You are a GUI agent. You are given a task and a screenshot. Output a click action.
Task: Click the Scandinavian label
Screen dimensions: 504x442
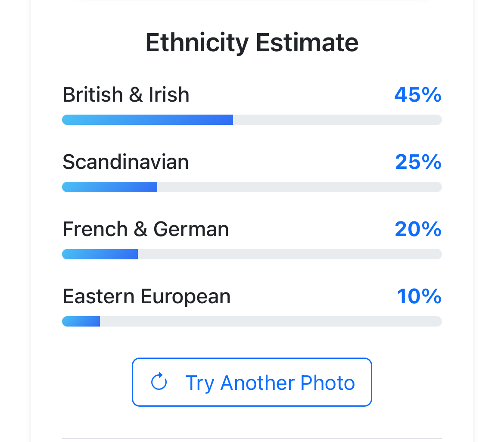click(125, 162)
